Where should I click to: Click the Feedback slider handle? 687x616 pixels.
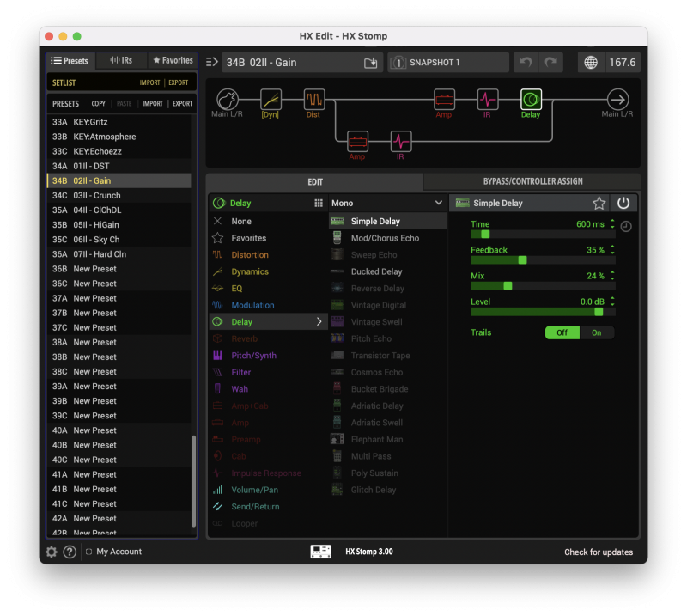(522, 260)
